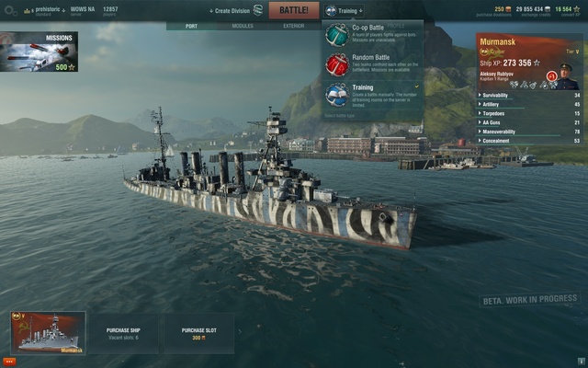The height and width of the screenshot is (368, 588).
Task: Click the exchange credits silver icon
Action: (x=548, y=9)
